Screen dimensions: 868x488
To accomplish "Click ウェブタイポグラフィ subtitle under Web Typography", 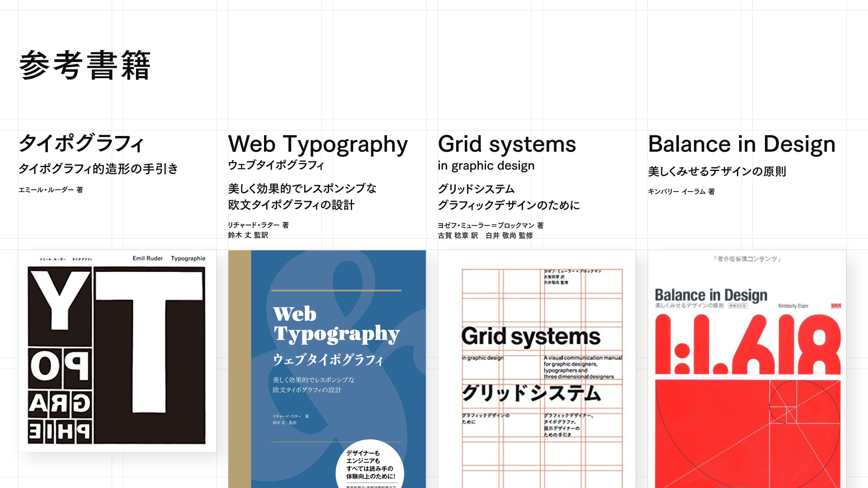I will pos(276,165).
